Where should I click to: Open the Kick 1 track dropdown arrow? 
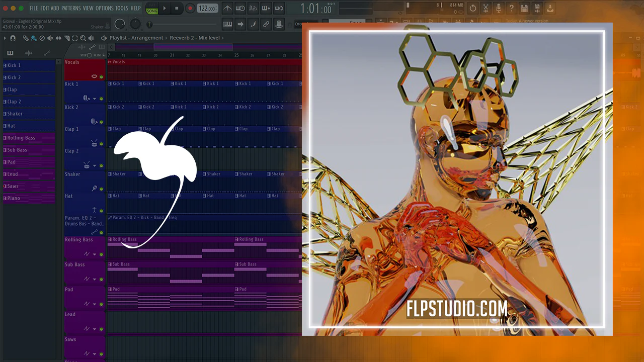click(94, 99)
